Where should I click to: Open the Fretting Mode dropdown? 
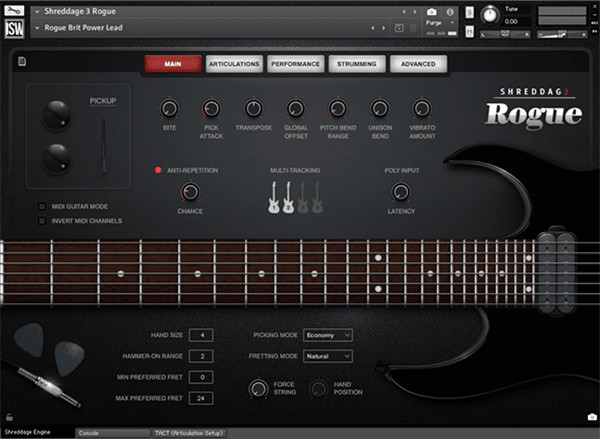328,355
